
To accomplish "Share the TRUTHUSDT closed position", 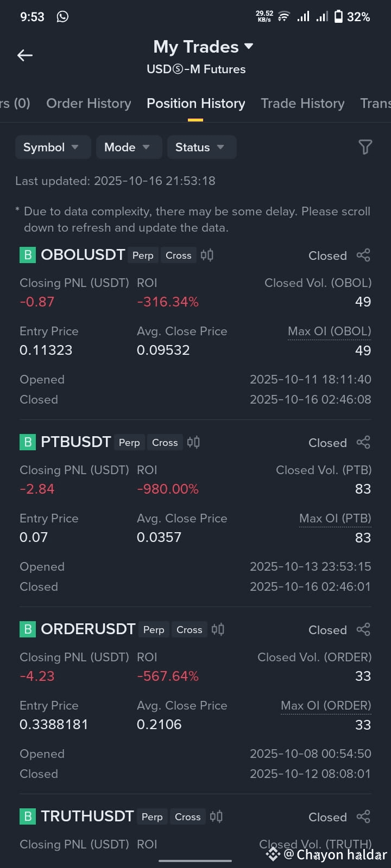I will pos(363,816).
